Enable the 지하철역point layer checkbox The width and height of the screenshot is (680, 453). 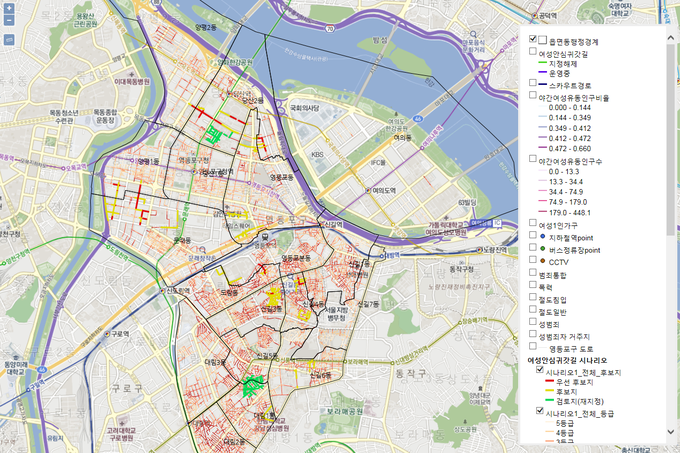pyautogui.click(x=533, y=235)
